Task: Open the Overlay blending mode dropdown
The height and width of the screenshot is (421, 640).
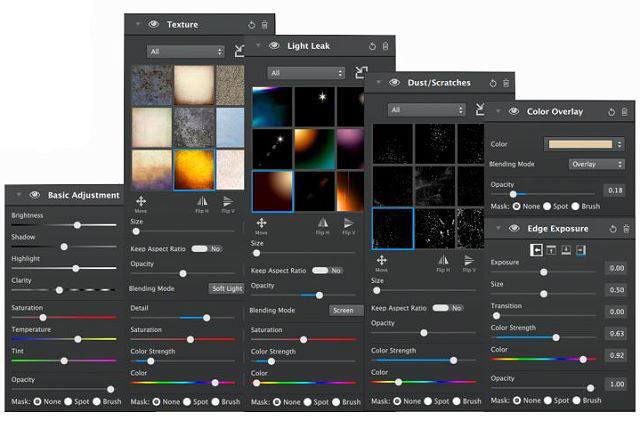Action: coord(597,164)
